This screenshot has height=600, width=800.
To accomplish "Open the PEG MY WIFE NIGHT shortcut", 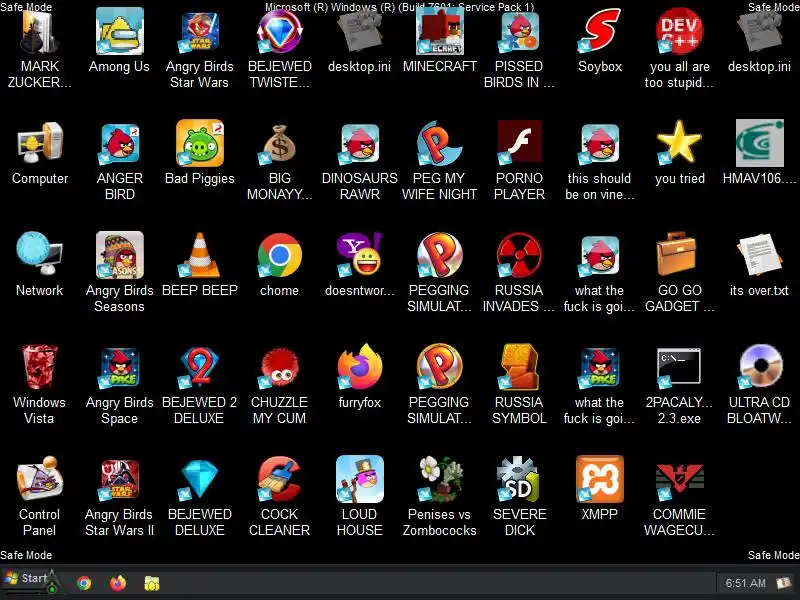I will coord(439,144).
